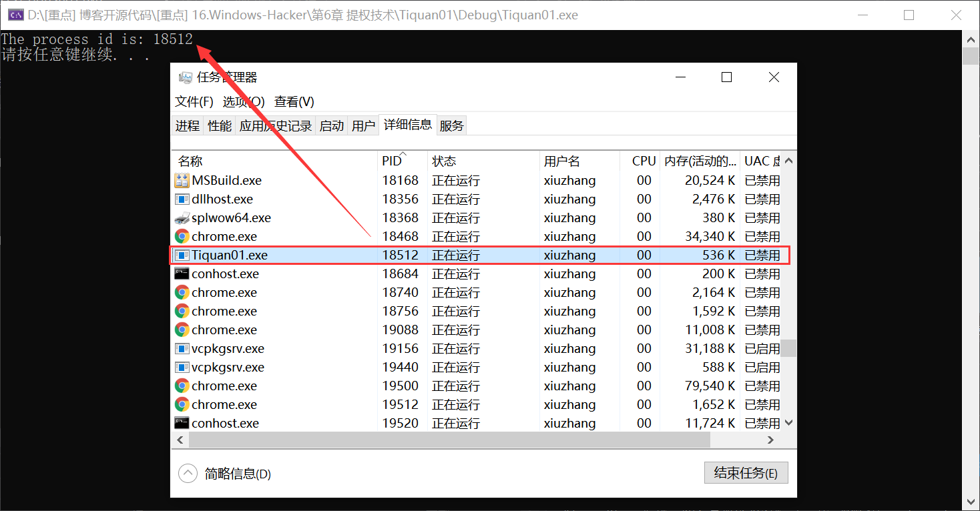
Task: Click the process list scroll-up arrow
Action: click(x=789, y=161)
